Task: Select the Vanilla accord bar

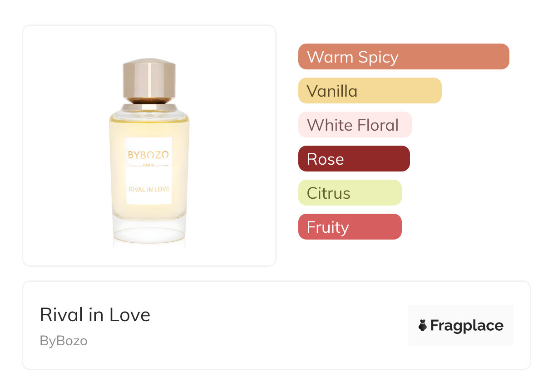Action: click(370, 91)
